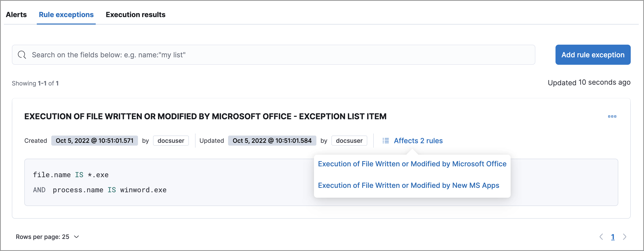Click Add rule exception button
Viewport: 644px width, 251px height.
593,55
